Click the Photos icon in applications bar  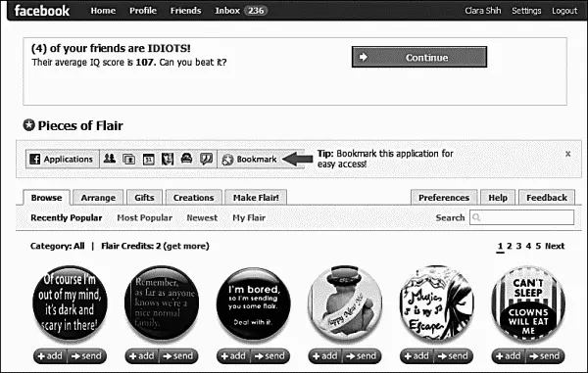click(128, 160)
